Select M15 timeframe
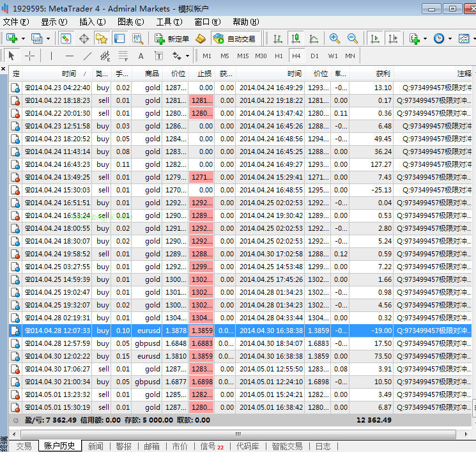This screenshot has height=452, width=476. (243, 56)
